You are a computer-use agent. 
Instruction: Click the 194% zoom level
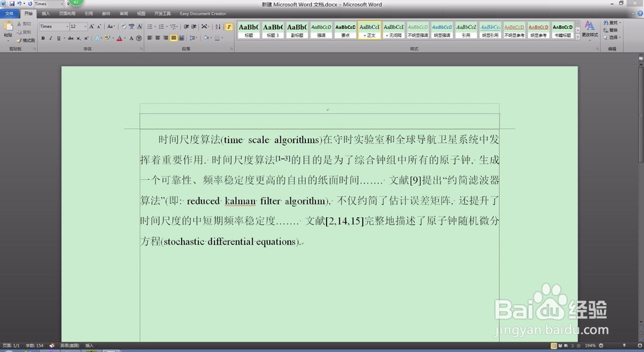click(590, 346)
